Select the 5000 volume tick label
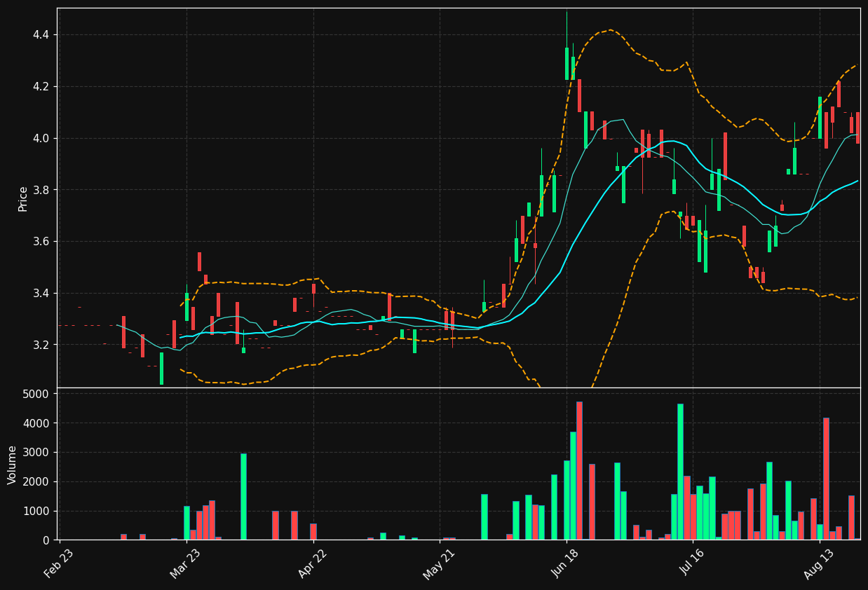 (x=36, y=394)
